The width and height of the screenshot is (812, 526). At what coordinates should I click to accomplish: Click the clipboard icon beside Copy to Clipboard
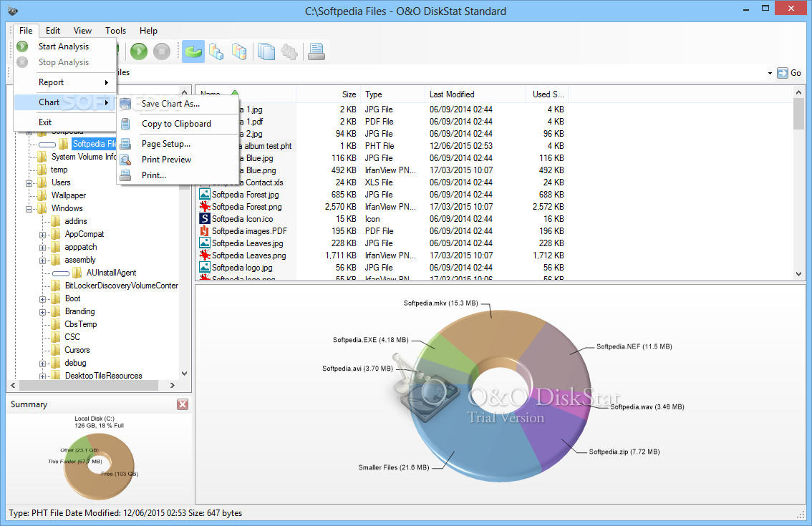pos(125,124)
